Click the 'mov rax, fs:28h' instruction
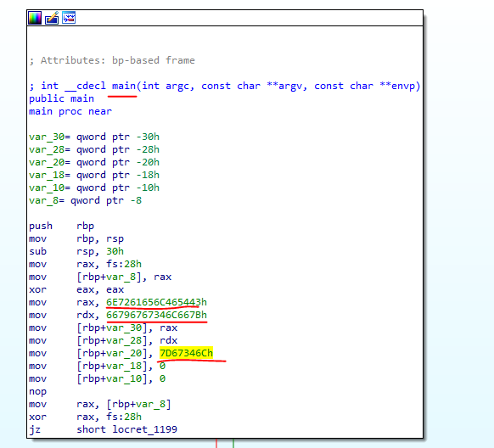The image size is (494, 448). (86, 264)
